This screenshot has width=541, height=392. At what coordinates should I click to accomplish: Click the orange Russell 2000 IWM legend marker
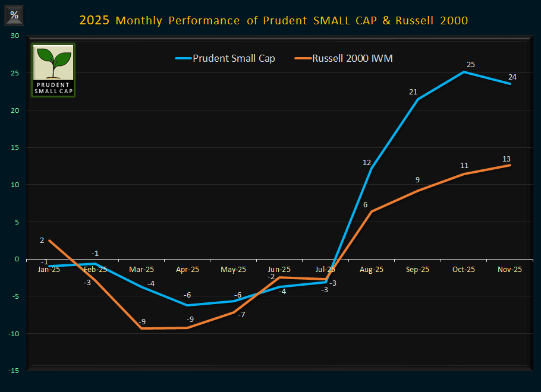point(303,58)
